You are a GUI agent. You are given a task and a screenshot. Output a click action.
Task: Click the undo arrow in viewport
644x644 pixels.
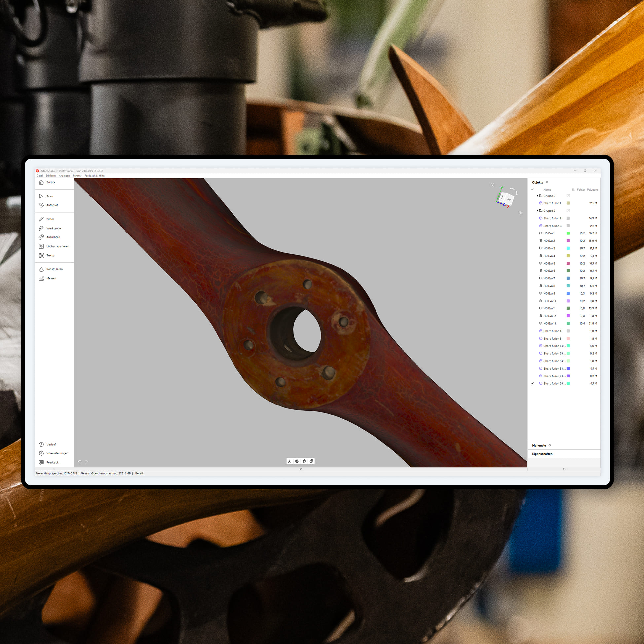click(x=79, y=462)
